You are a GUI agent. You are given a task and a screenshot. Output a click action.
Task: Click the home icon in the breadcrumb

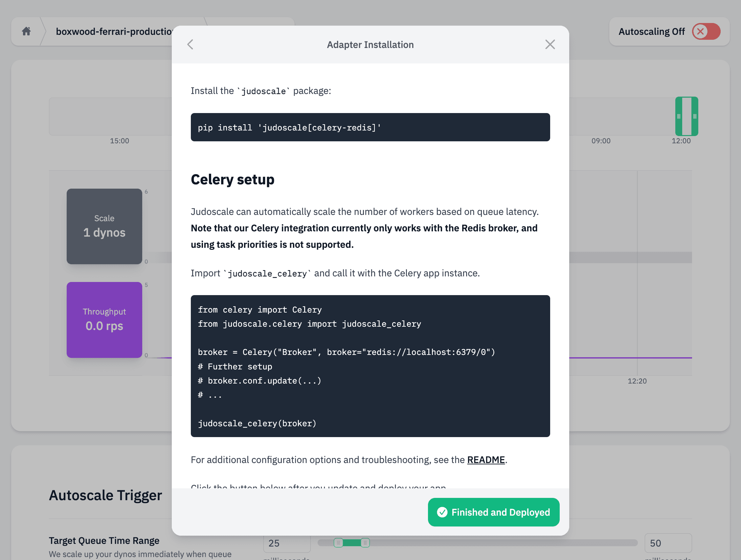click(26, 31)
